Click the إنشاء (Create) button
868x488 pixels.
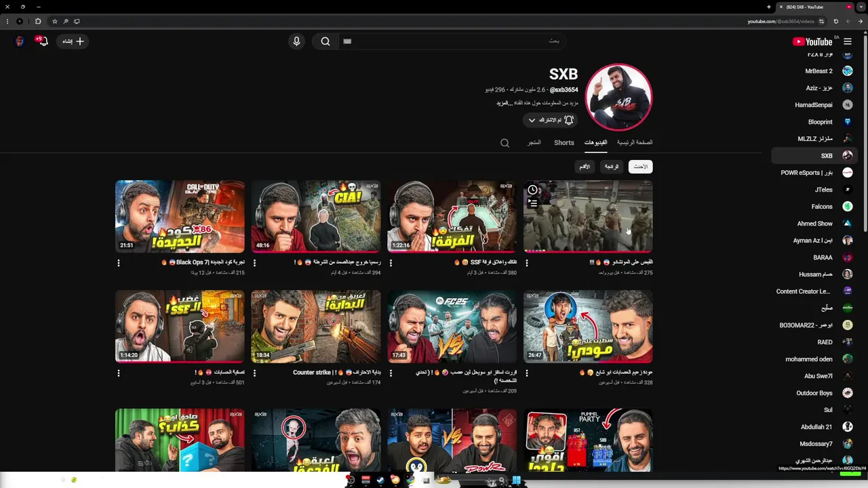(x=73, y=41)
